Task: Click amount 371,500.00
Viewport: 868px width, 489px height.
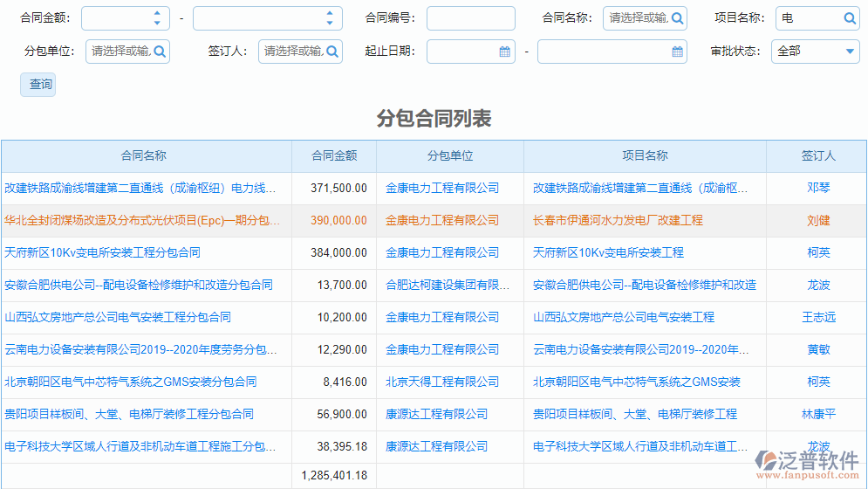Action: 338,188
